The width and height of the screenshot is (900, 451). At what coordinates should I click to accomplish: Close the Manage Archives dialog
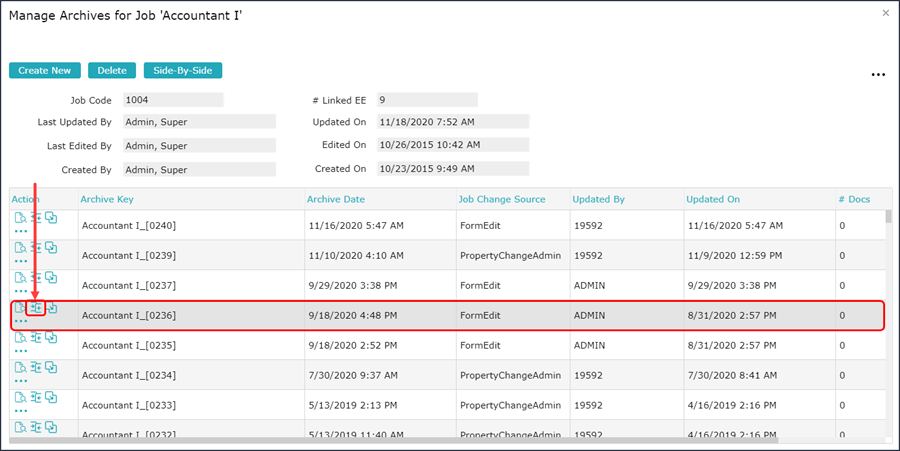[885, 13]
